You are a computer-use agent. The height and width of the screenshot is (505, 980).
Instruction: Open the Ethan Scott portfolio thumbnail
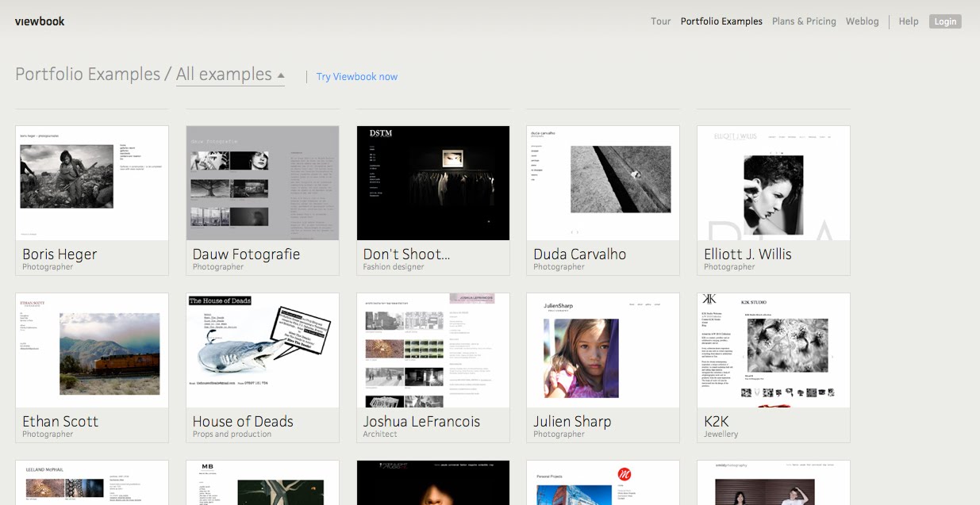[x=92, y=350]
